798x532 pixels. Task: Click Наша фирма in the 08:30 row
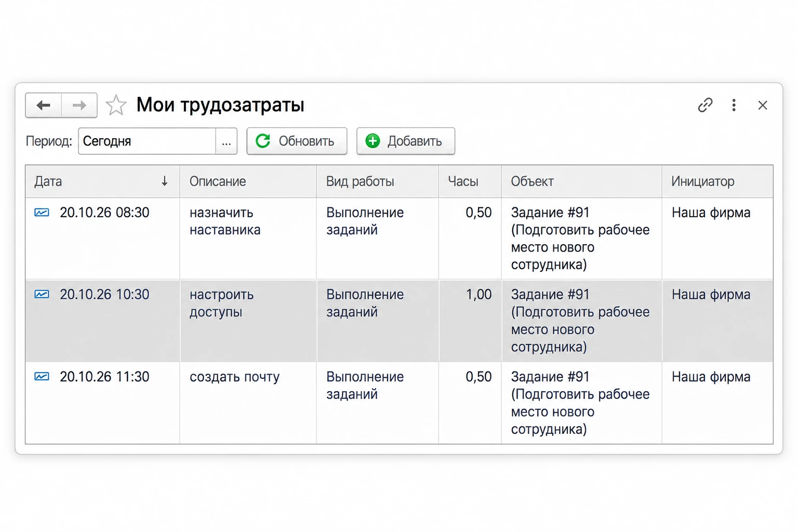(711, 212)
